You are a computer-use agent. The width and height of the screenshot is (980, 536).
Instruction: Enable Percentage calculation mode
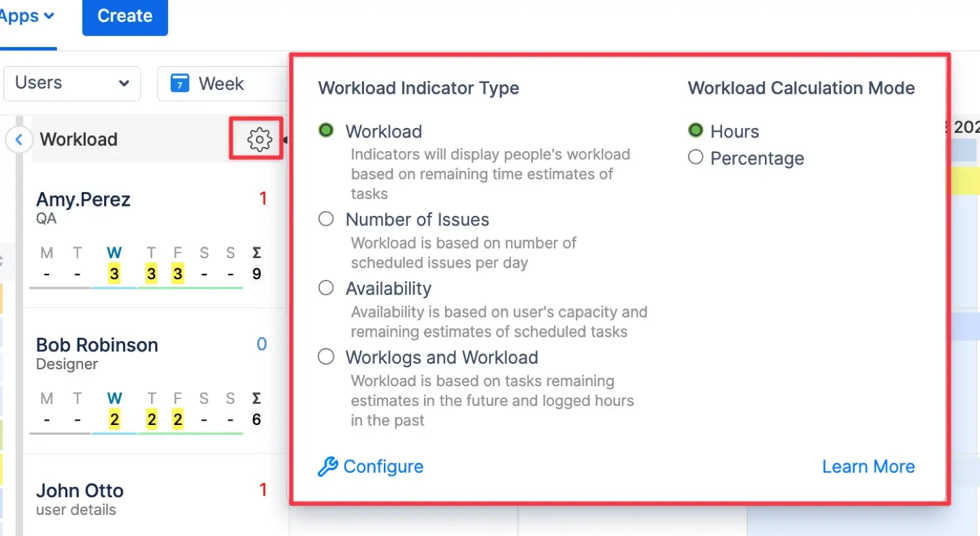696,157
